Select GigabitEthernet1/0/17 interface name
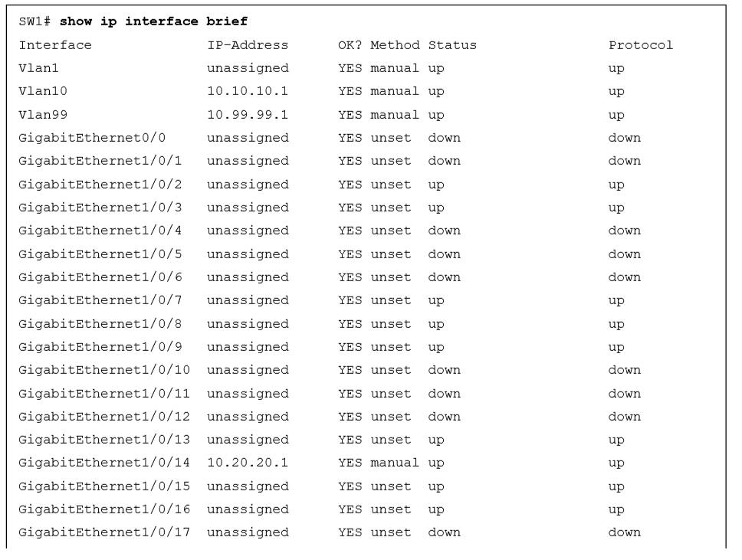 [104, 532]
